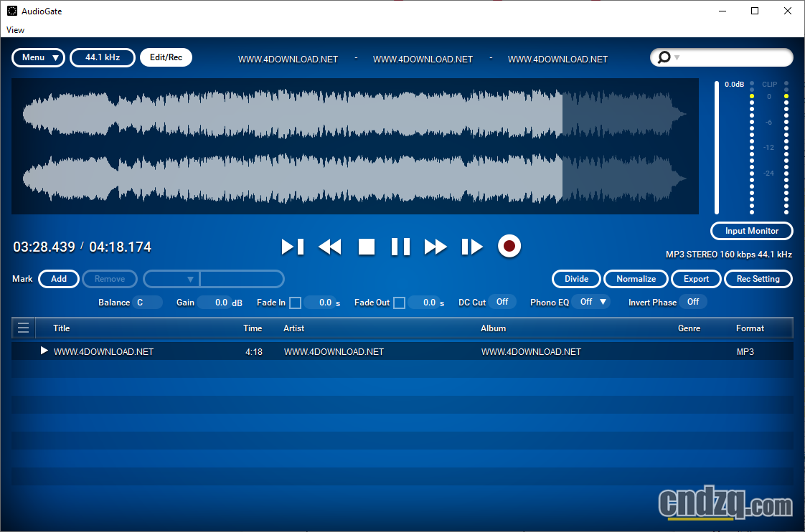Image resolution: width=805 pixels, height=532 pixels.
Task: Click the fast forward icon
Action: click(435, 246)
